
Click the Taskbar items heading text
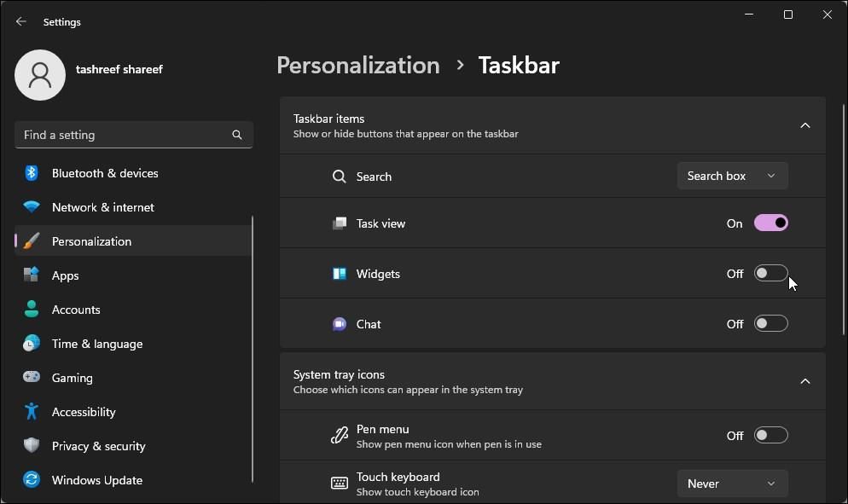tap(328, 119)
